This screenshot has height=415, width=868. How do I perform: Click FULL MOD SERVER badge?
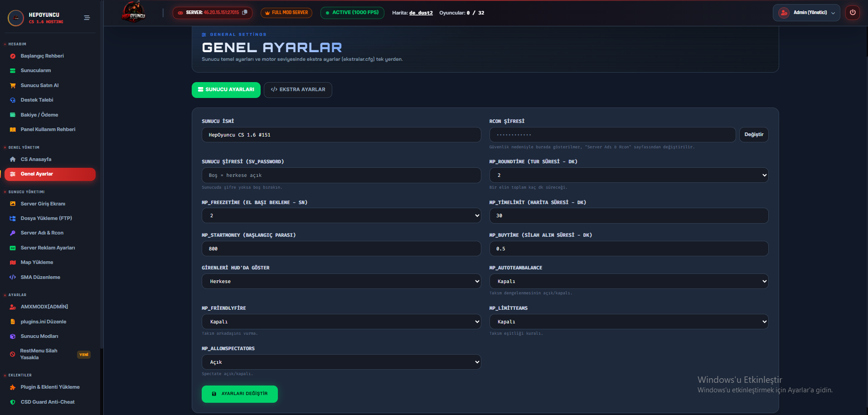[x=286, y=13]
